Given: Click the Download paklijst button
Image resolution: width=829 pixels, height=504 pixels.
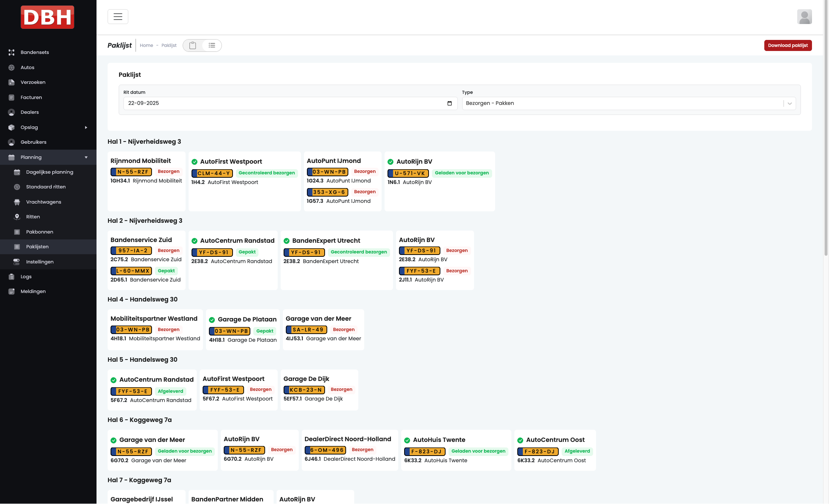Looking at the screenshot, I should (788, 45).
